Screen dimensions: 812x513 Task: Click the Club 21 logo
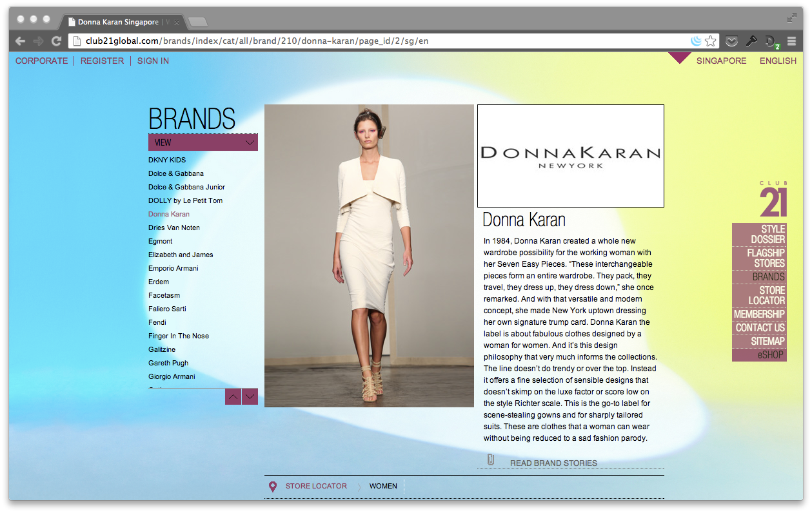coord(773,199)
